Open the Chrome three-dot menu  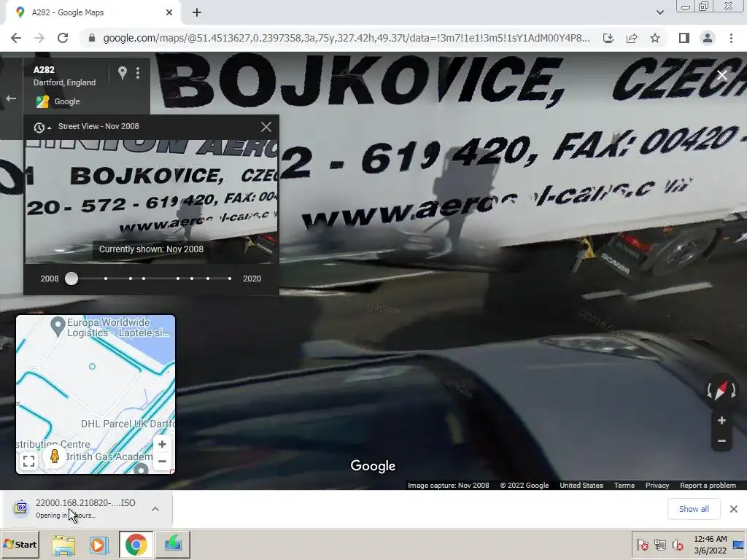click(731, 38)
